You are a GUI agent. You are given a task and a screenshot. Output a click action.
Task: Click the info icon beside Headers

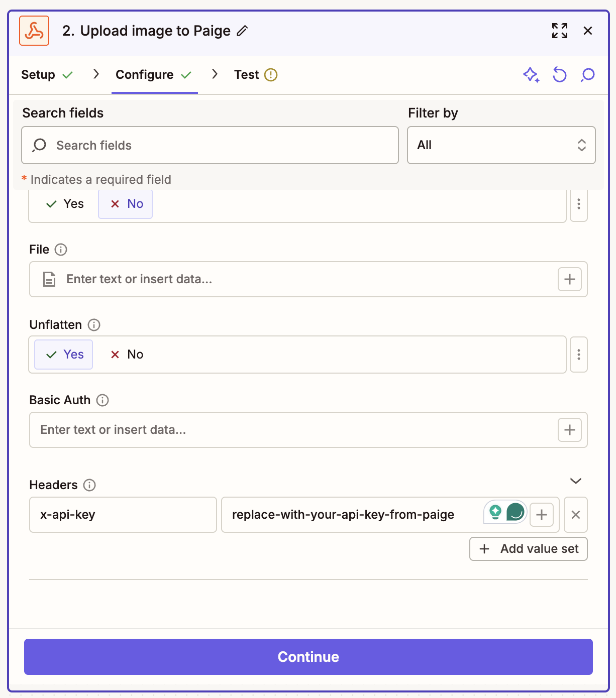(x=89, y=485)
